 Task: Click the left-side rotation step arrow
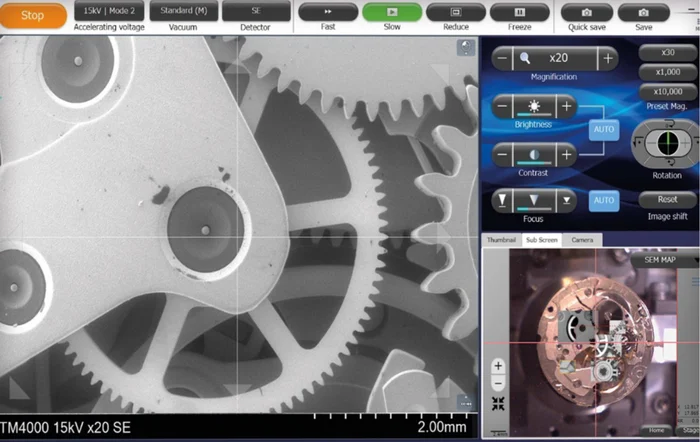point(637,144)
